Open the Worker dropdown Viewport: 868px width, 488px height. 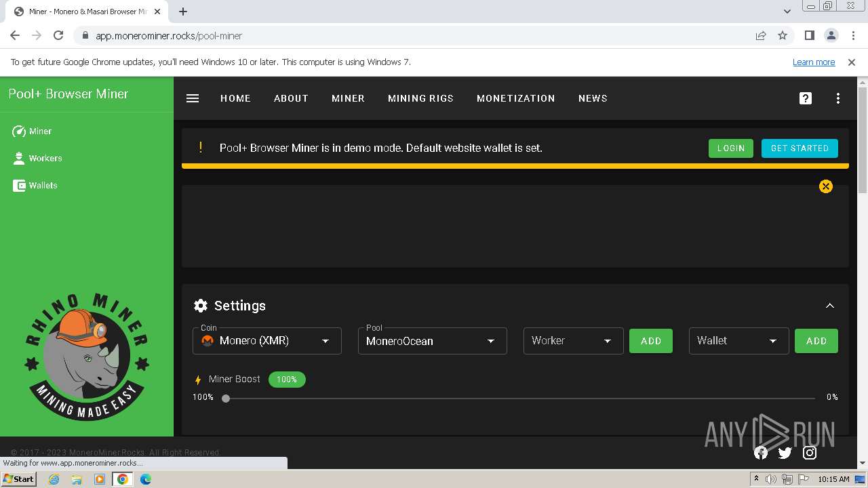point(573,341)
